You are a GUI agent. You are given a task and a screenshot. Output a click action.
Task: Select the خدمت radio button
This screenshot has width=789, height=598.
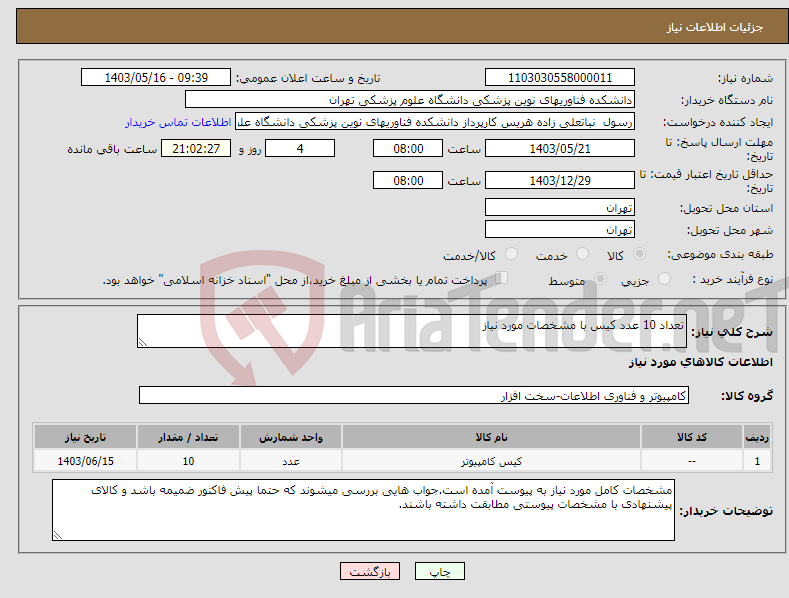pos(582,254)
